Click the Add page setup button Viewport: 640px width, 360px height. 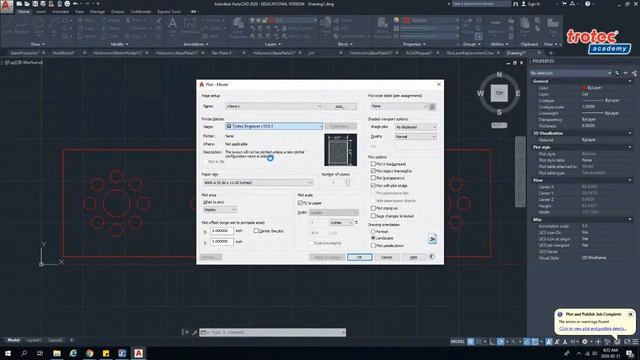point(340,107)
